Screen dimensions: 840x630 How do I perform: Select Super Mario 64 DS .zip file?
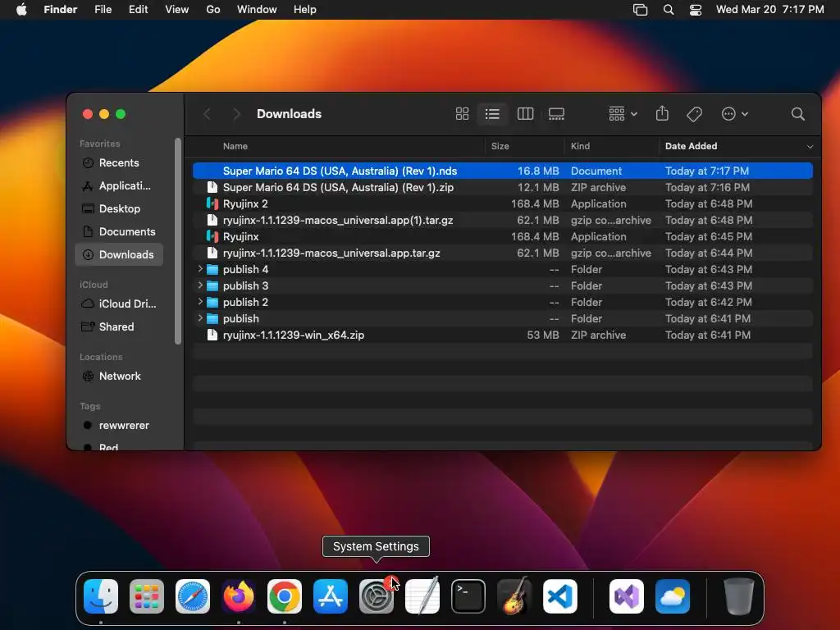click(503, 188)
